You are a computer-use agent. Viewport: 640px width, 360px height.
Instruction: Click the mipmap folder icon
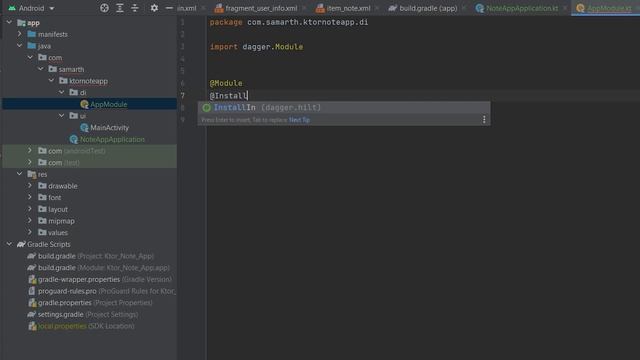click(x=42, y=221)
